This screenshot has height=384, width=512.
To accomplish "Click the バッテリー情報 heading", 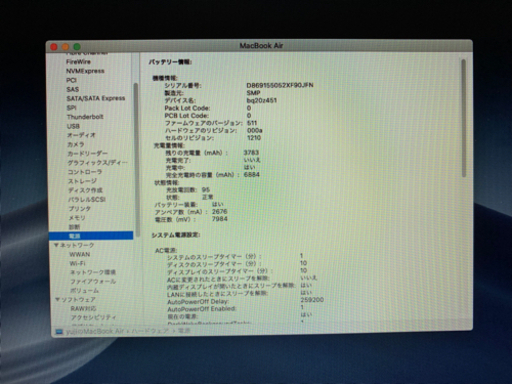I will point(170,62).
